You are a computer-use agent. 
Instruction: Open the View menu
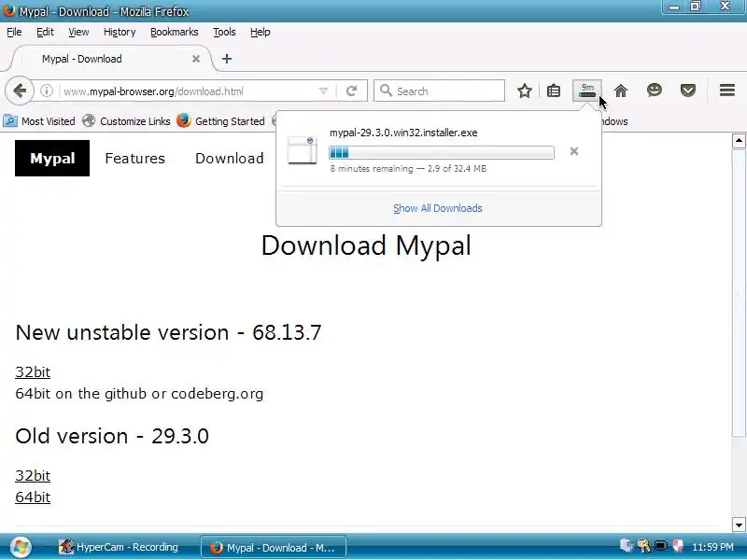[78, 32]
